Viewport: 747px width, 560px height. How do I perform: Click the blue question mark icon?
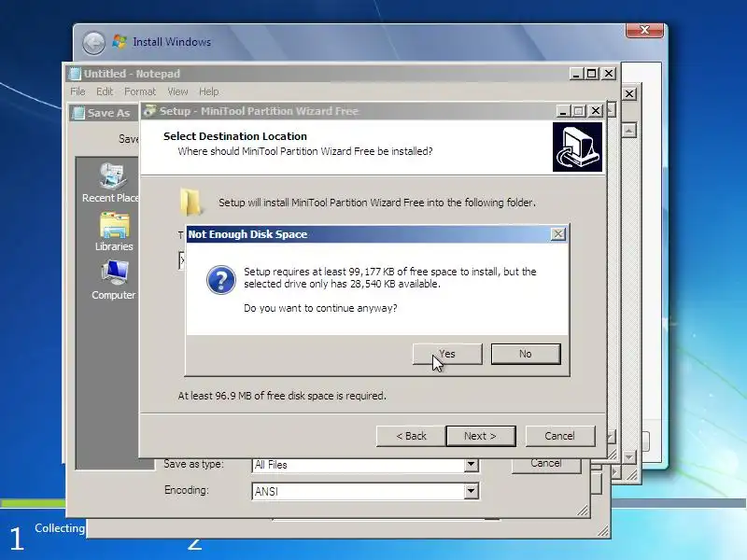(220, 279)
